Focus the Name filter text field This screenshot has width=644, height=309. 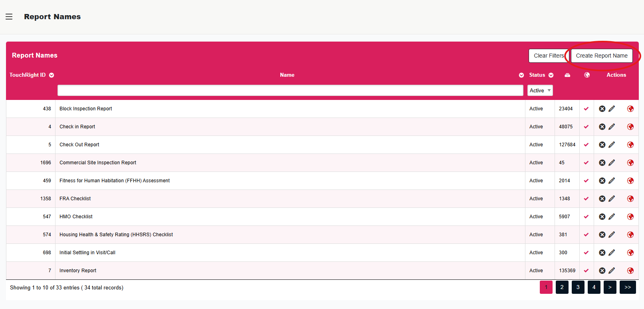tap(290, 90)
